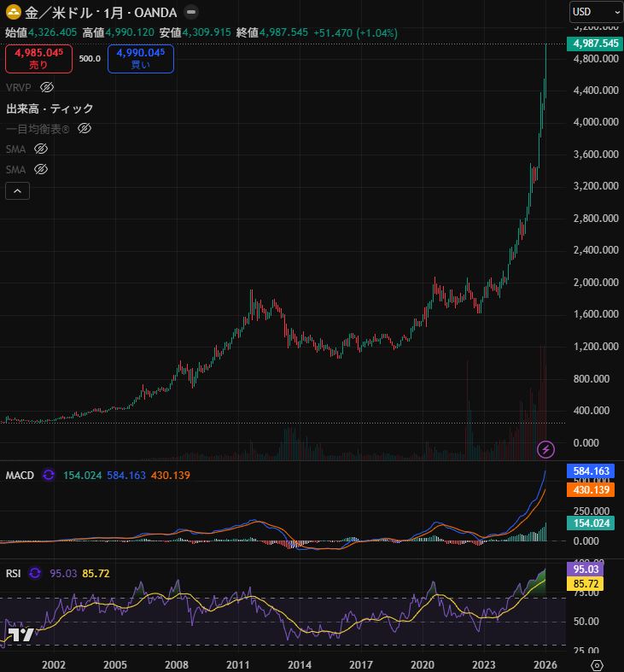Click the 4,987.545 current price label

click(595, 44)
